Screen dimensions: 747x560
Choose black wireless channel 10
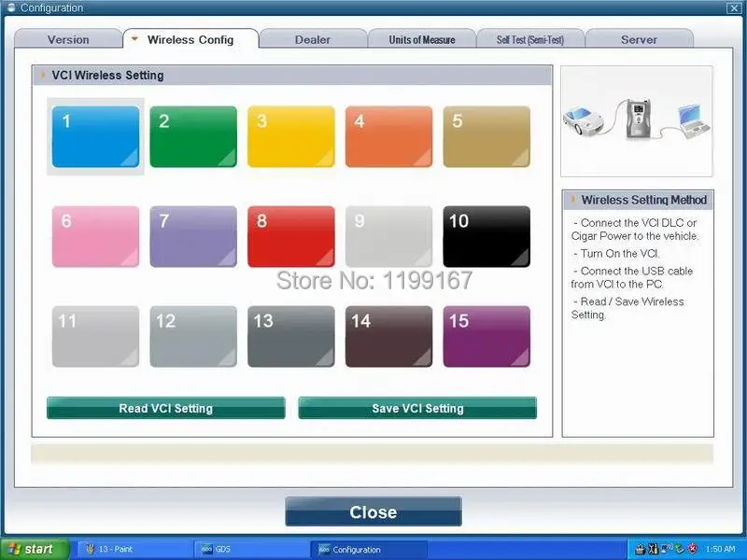coord(486,237)
